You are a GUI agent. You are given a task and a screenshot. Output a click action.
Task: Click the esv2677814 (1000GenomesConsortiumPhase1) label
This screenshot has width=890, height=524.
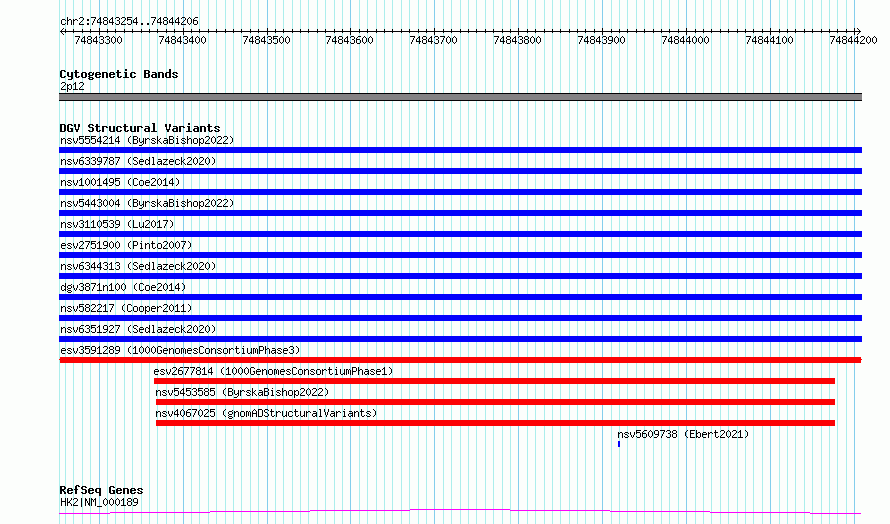point(273,371)
